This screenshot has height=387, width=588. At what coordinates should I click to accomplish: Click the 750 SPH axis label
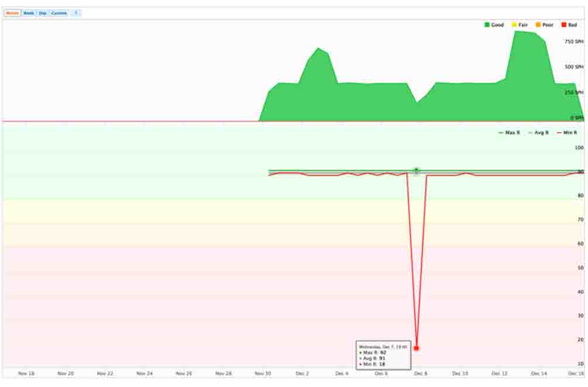click(x=574, y=42)
